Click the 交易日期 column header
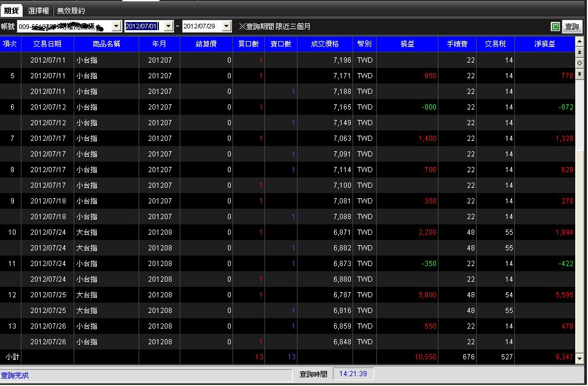The image size is (588, 386). tap(47, 44)
